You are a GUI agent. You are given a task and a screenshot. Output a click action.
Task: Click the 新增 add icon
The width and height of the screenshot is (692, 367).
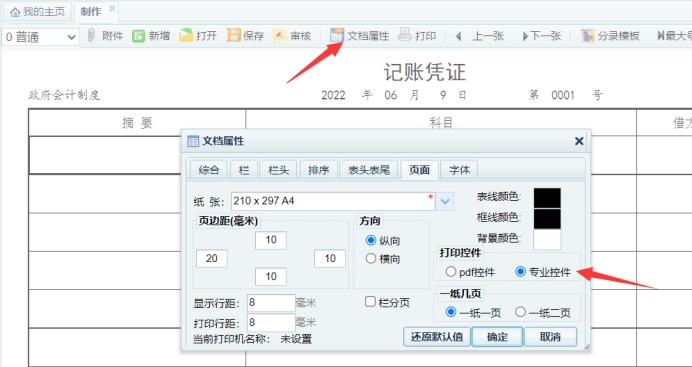point(139,36)
